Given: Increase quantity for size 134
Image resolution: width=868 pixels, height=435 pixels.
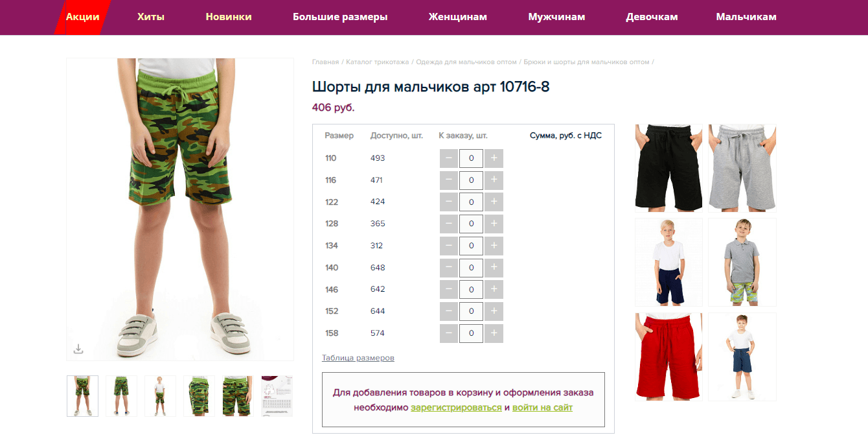Looking at the screenshot, I should (x=494, y=246).
